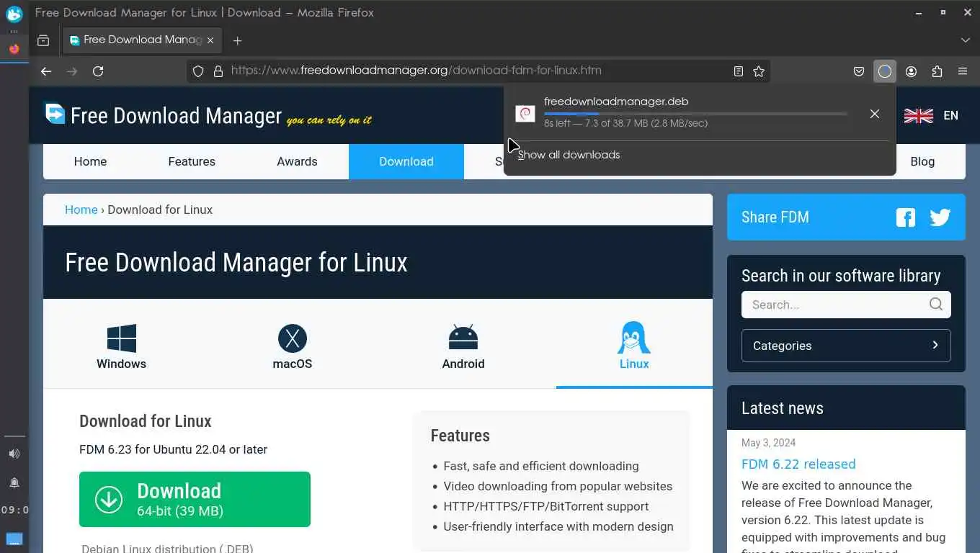Click the 'Download for Linux' heading
980x553 pixels.
146,421
